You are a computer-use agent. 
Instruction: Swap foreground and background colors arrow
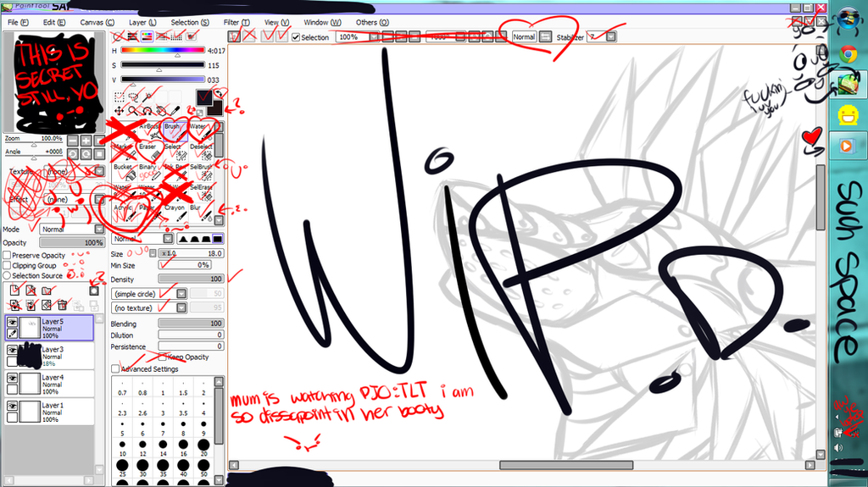point(220,93)
